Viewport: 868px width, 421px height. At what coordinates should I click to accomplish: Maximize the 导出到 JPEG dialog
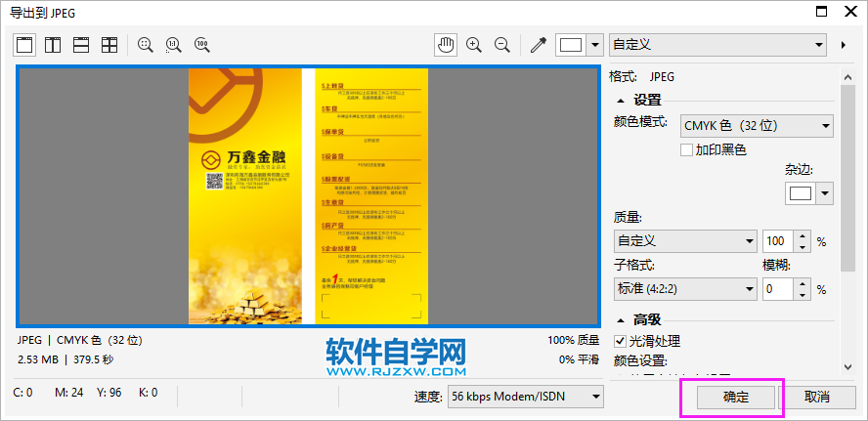(822, 12)
